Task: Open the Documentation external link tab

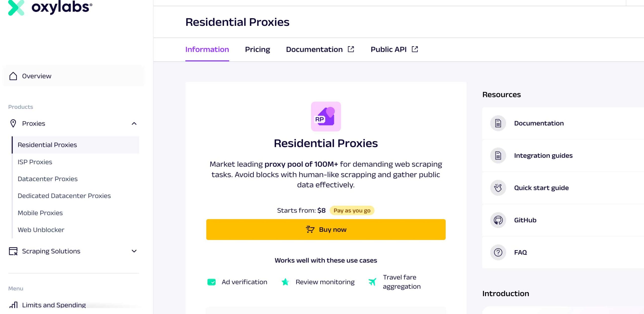Action: coord(320,49)
